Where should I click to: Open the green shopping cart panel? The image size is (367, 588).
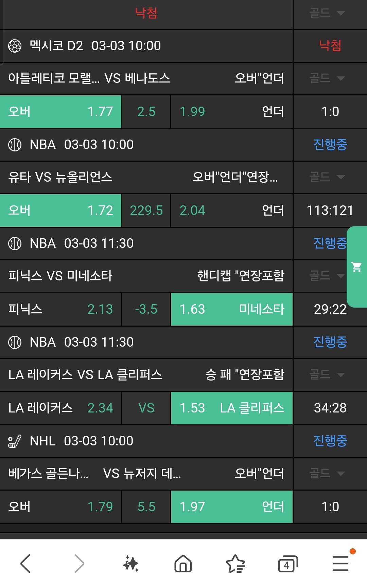(357, 267)
